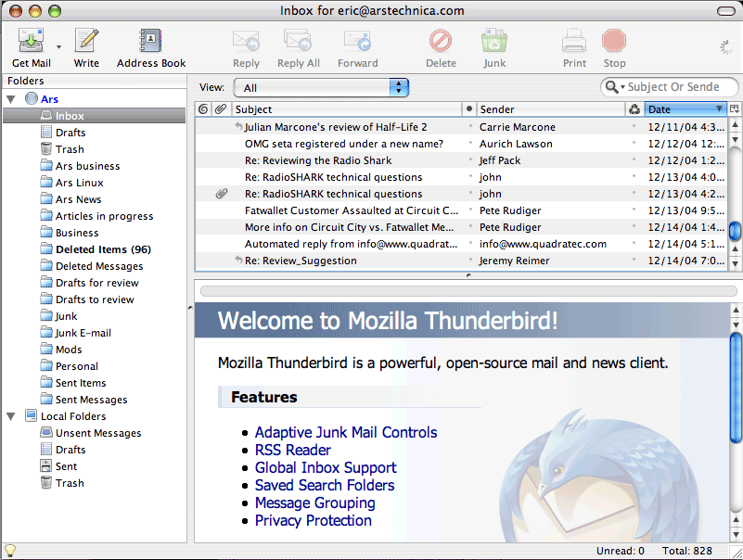Viewport: 743px width, 560px height.
Task: Click the lightbulb icon in status bar
Action: [x=10, y=551]
